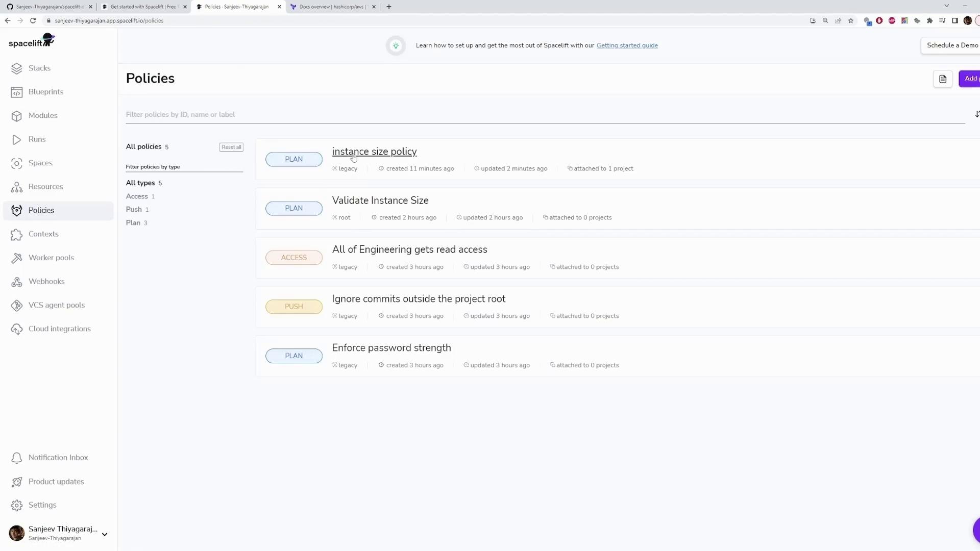Image resolution: width=980 pixels, height=551 pixels.
Task: Go to Blueprints in the sidebar
Action: [45, 92]
